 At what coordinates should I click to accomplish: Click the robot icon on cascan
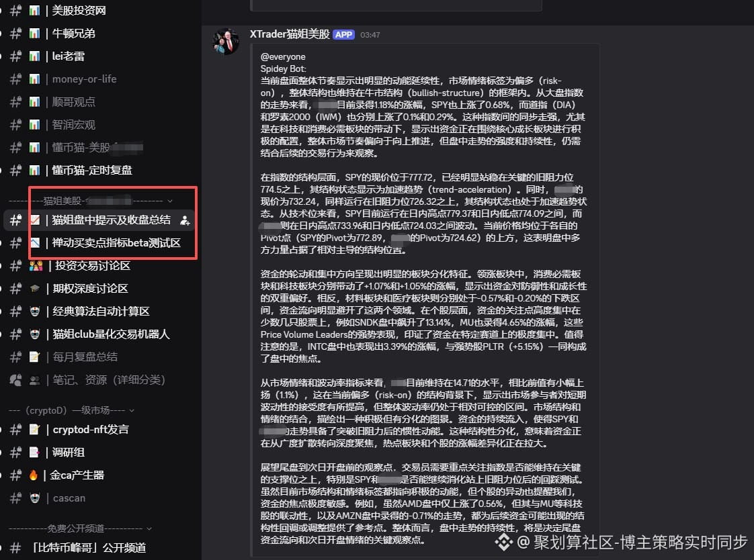pyautogui.click(x=35, y=498)
